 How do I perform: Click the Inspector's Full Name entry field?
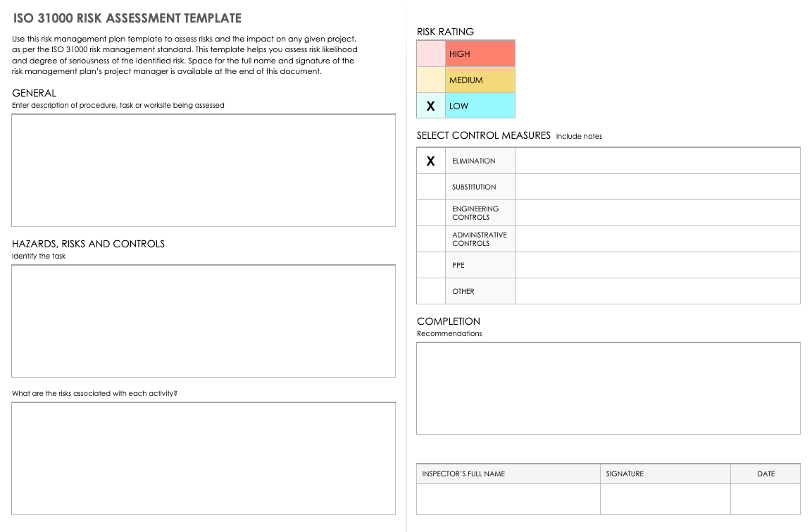(x=508, y=499)
